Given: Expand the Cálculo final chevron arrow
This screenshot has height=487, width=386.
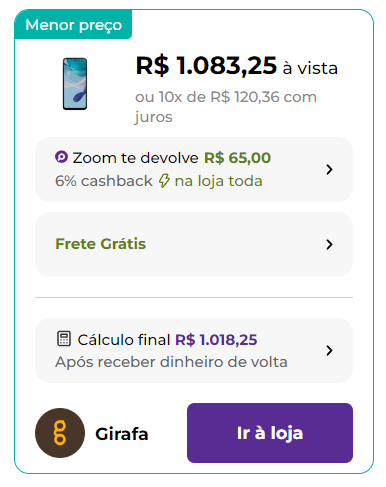Looking at the screenshot, I should (329, 350).
